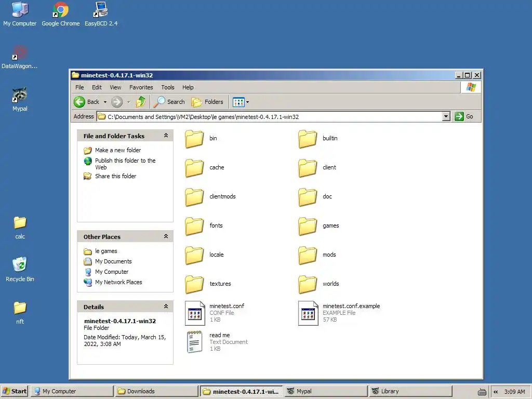Select the Recycle Bin desktop icon
This screenshot has height=399, width=532.
[x=20, y=270]
